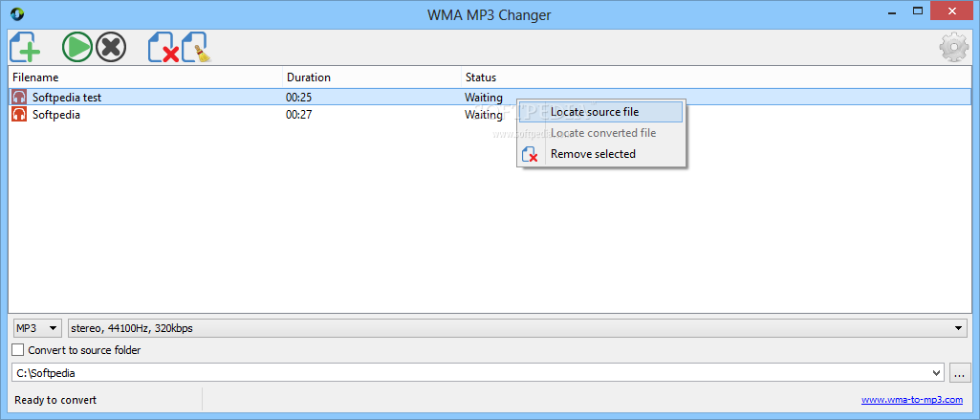Open the www.wma-to-mp3.com link
Image resolution: width=980 pixels, height=420 pixels.
click(912, 400)
